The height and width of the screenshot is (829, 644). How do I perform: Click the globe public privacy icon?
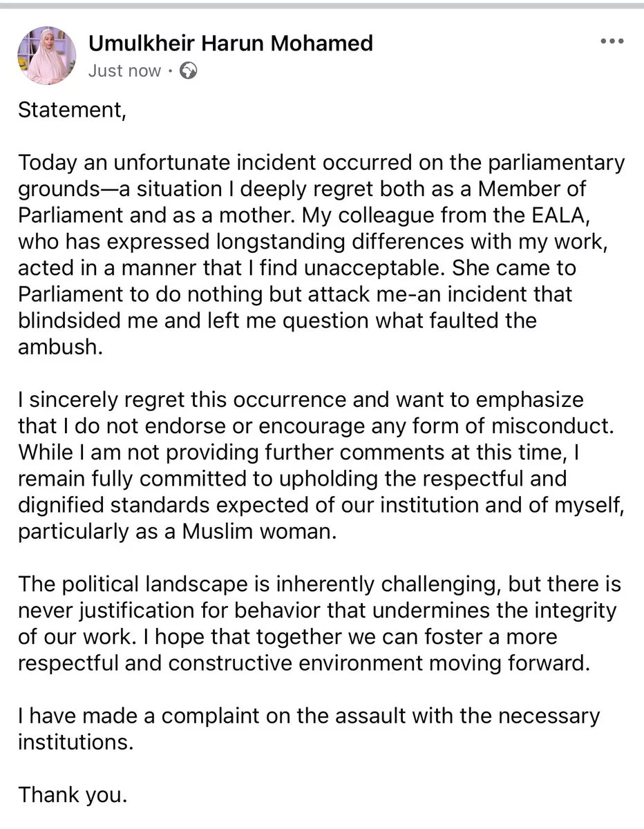coord(188,70)
